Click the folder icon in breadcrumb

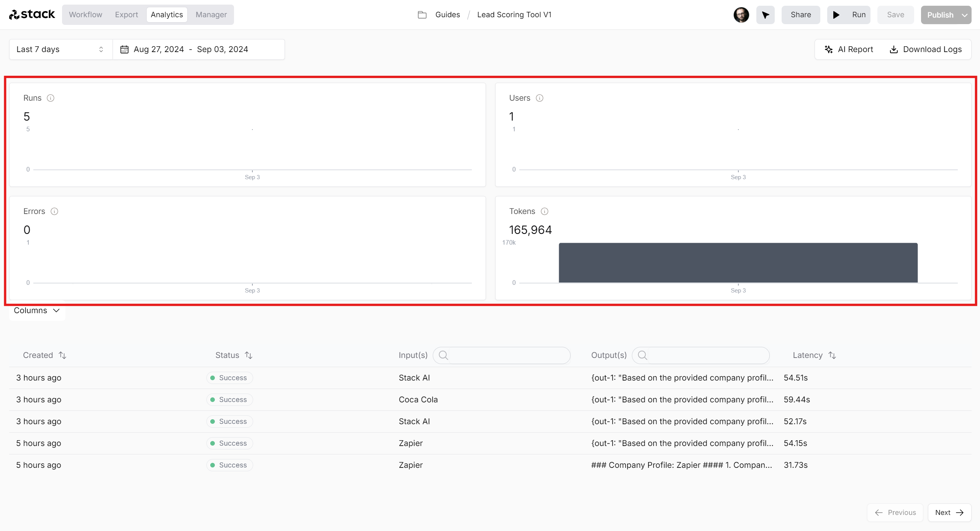point(424,15)
